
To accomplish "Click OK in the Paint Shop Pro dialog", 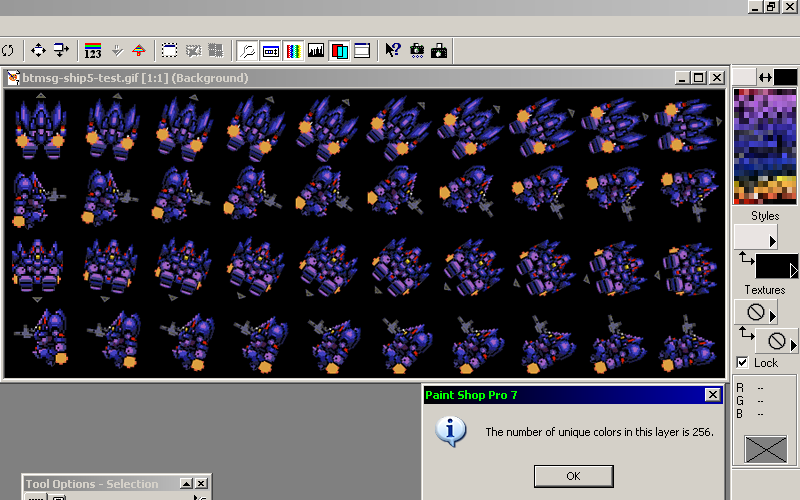I will pos(573,476).
